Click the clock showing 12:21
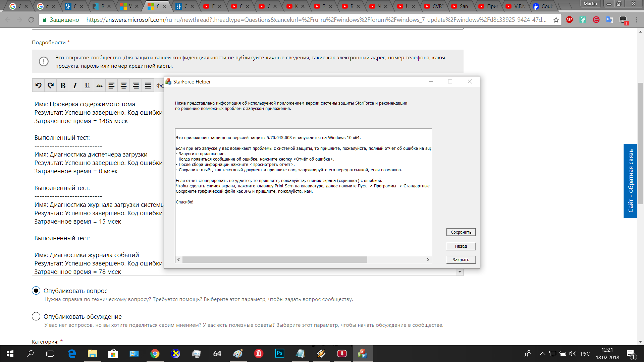 (x=607, y=350)
